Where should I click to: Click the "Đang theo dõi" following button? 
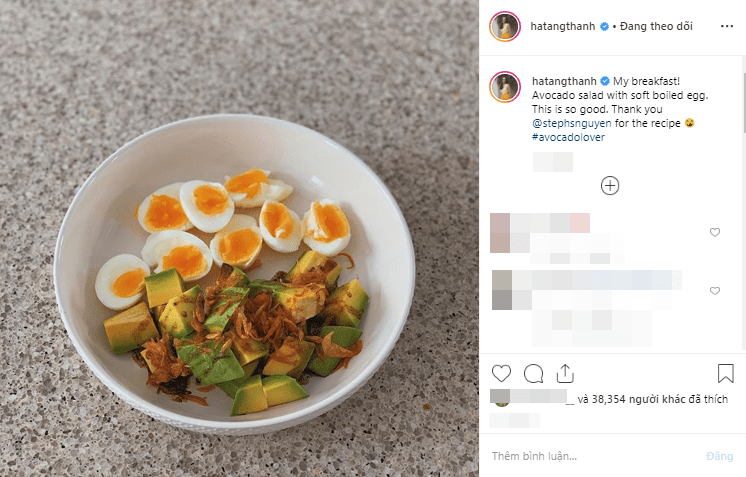[x=657, y=27]
